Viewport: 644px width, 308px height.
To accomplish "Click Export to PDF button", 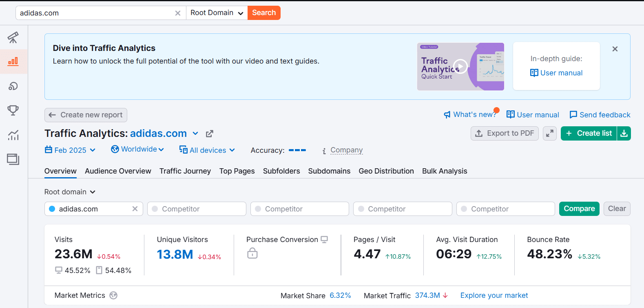I will [x=505, y=133].
